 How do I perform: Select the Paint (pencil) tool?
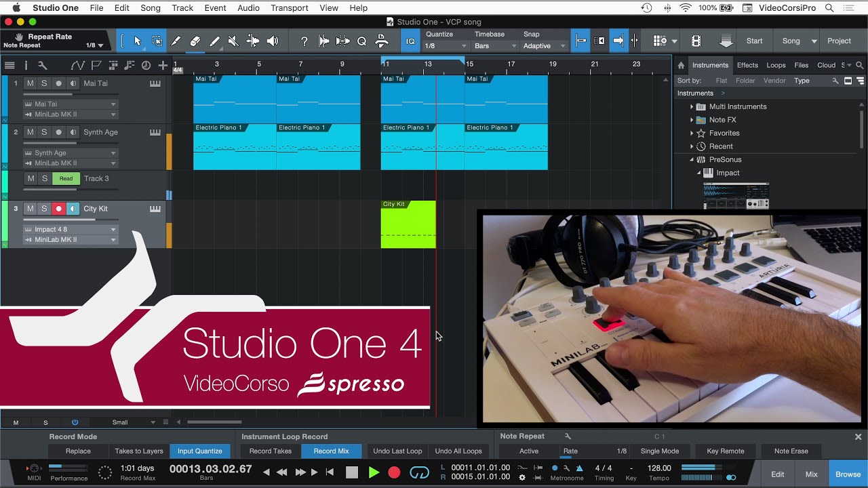[214, 41]
